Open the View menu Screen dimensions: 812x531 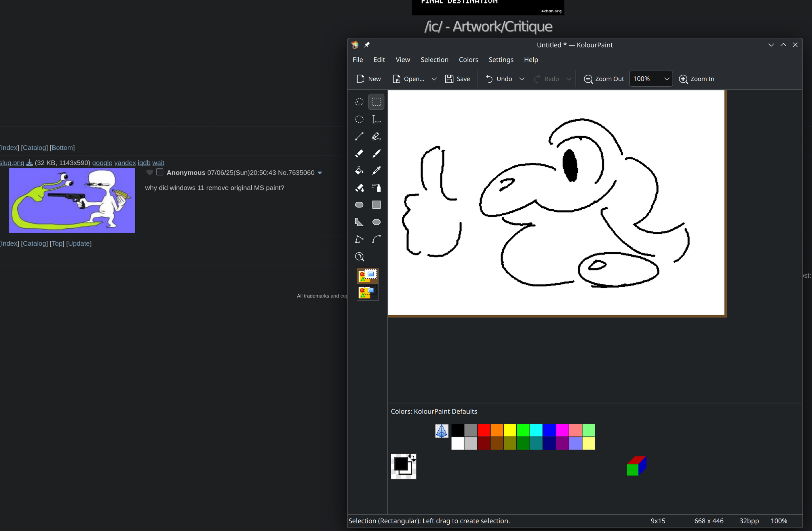click(x=403, y=60)
